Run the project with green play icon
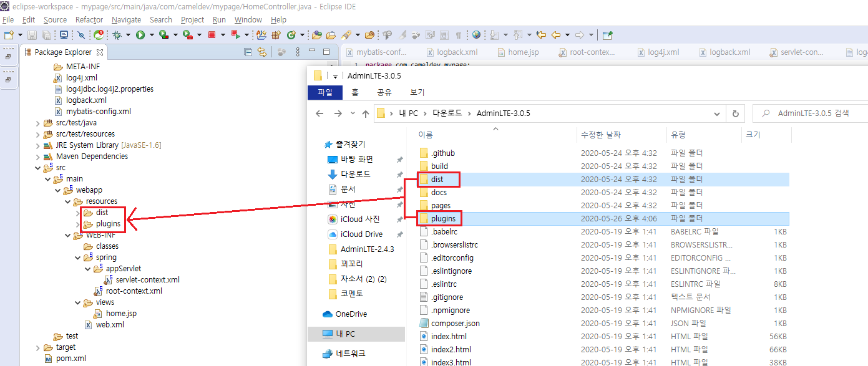 (140, 35)
